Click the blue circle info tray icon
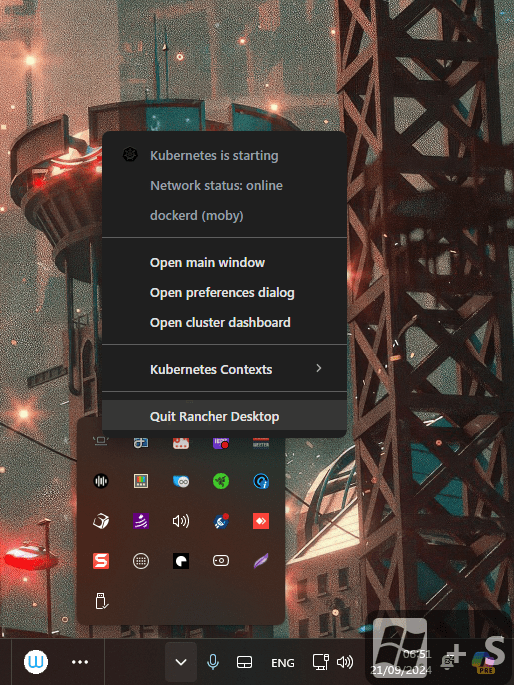 (x=261, y=481)
